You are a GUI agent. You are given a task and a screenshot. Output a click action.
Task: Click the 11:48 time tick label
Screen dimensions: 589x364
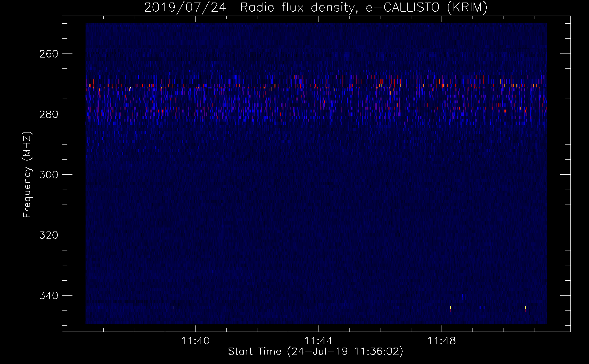coord(442,341)
